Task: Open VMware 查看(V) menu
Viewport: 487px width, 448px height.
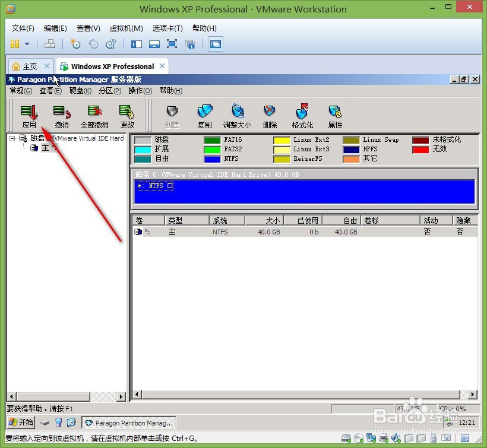Action: point(88,28)
